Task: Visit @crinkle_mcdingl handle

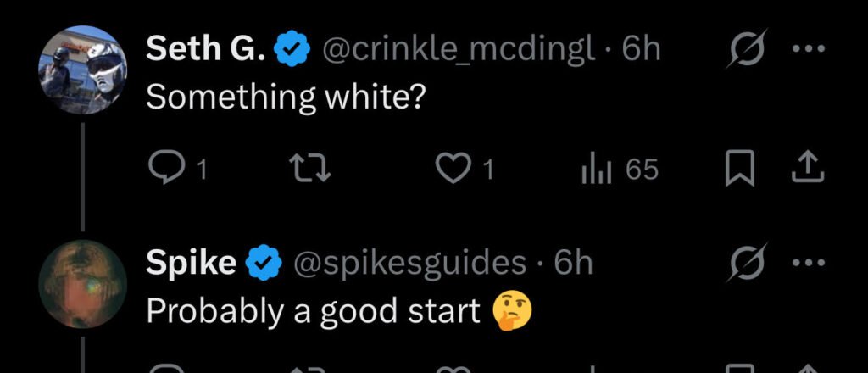Action: pos(458,51)
